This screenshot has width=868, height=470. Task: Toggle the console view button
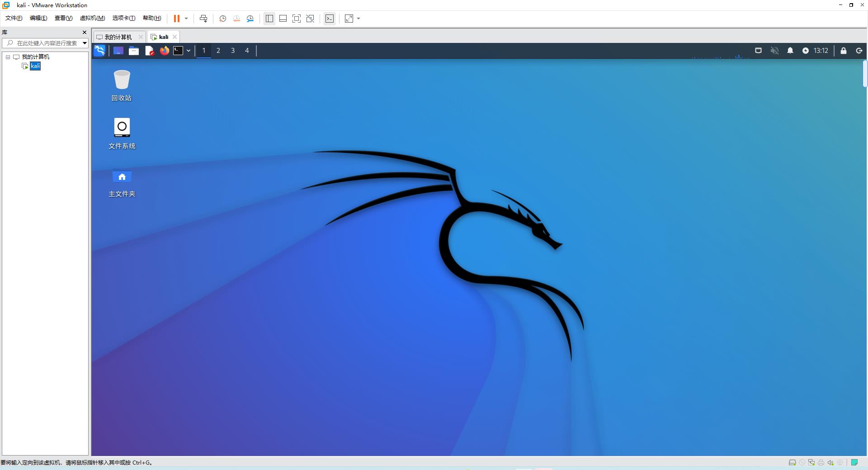click(330, 19)
